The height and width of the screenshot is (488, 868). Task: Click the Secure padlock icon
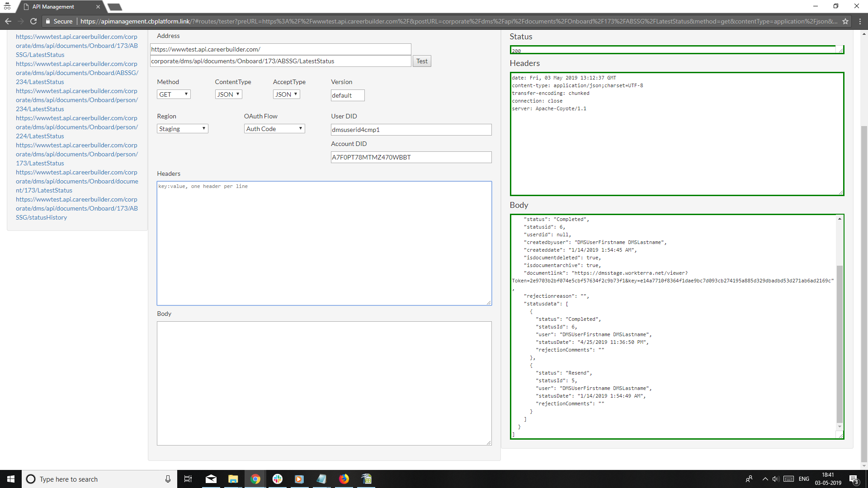point(48,21)
